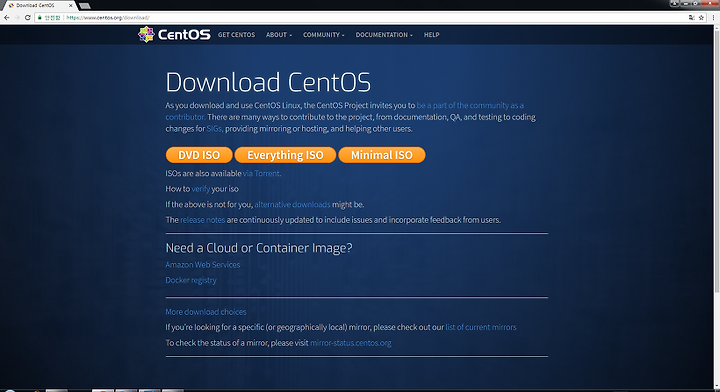Click the DVD ISO download button

(x=199, y=155)
